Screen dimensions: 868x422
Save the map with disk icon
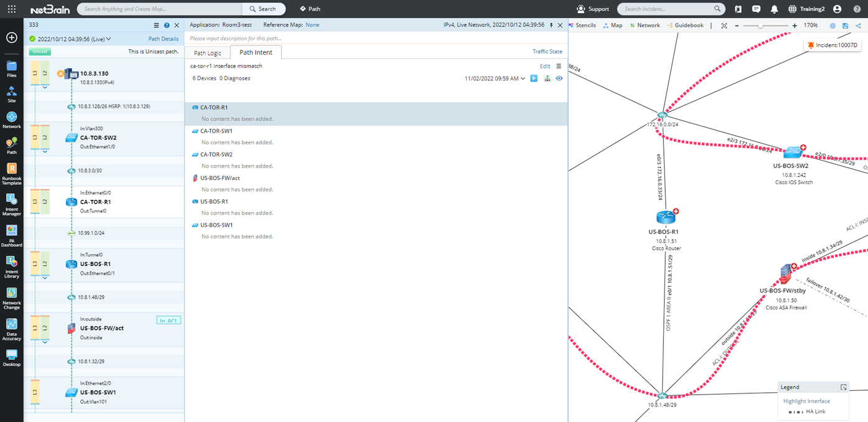[x=845, y=26]
